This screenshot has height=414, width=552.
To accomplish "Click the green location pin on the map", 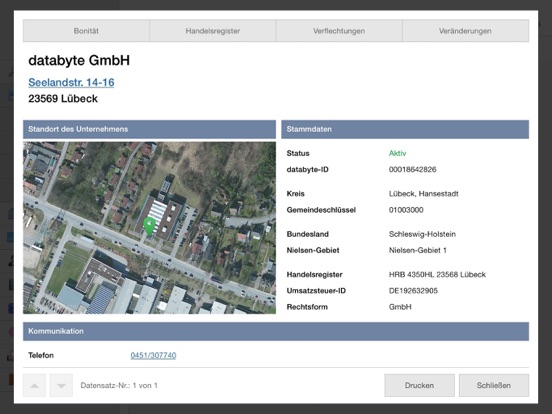I will point(150,226).
